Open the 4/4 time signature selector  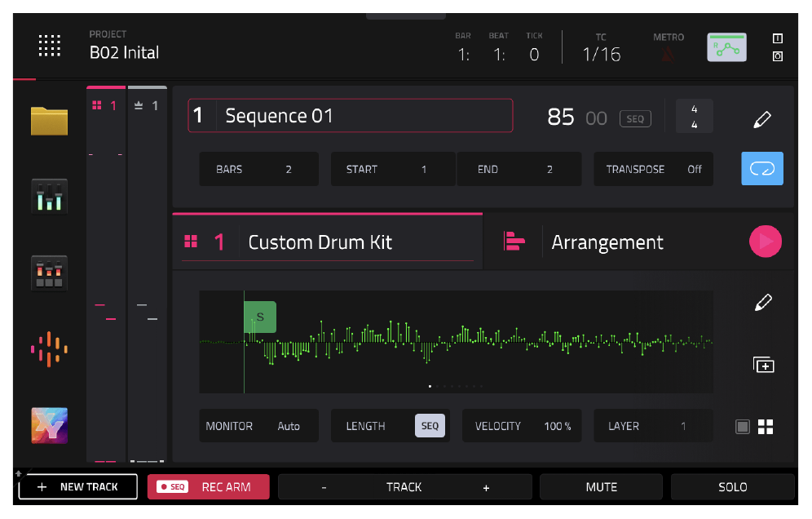click(695, 116)
